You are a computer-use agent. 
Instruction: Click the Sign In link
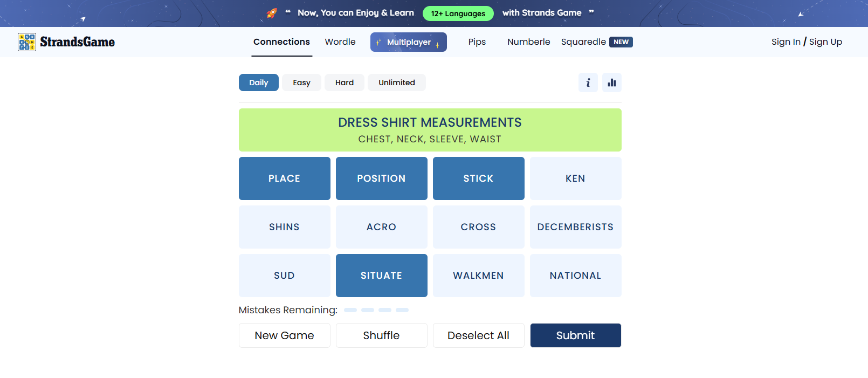(786, 42)
